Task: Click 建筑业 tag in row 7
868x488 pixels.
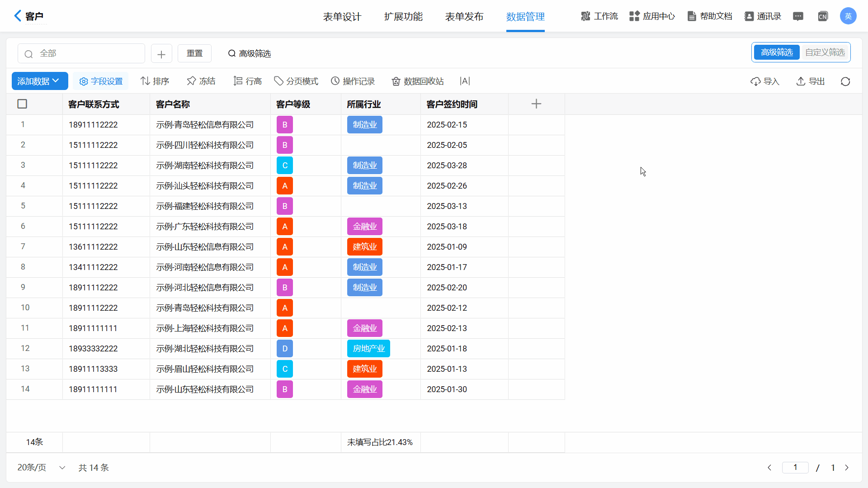Action: (x=365, y=247)
